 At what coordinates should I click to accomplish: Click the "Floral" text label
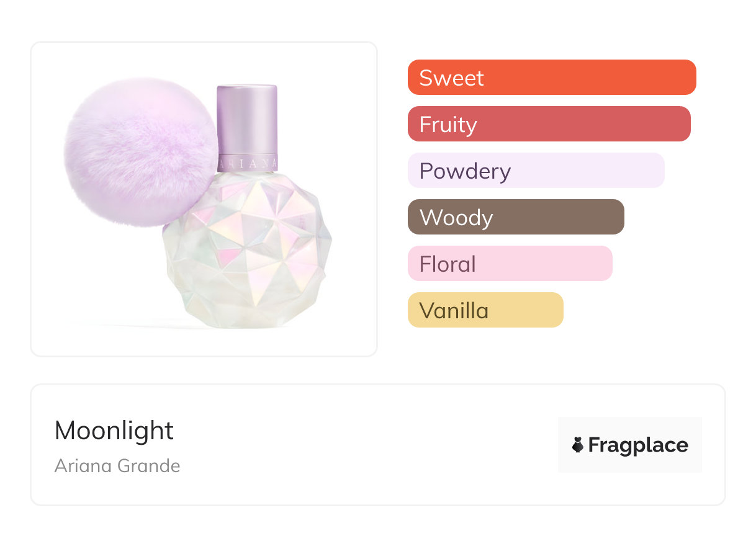(x=448, y=264)
